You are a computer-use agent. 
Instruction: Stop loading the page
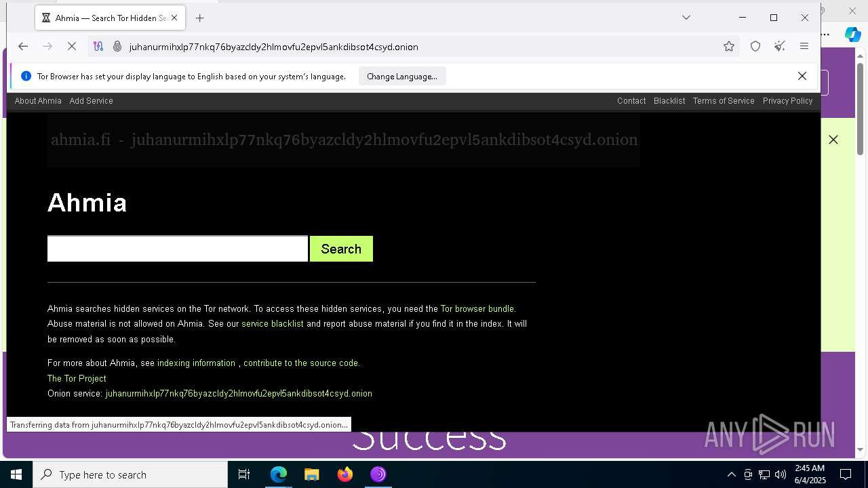pyautogui.click(x=71, y=46)
